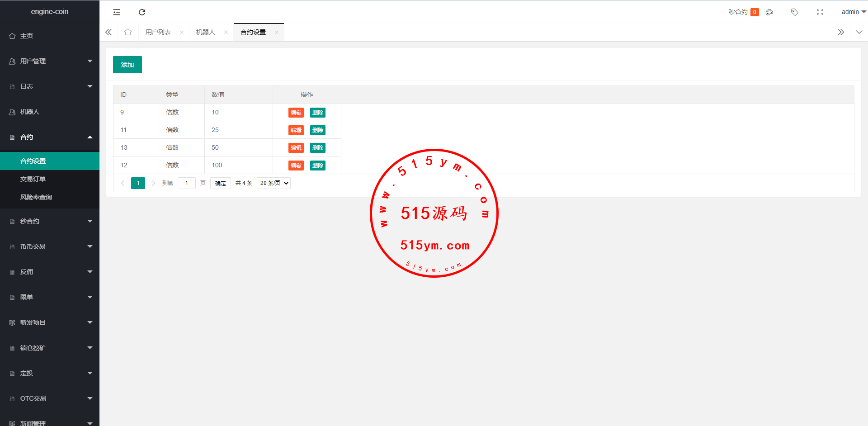The height and width of the screenshot is (426, 868).
Task: Go to home tab icon
Action: pos(128,32)
